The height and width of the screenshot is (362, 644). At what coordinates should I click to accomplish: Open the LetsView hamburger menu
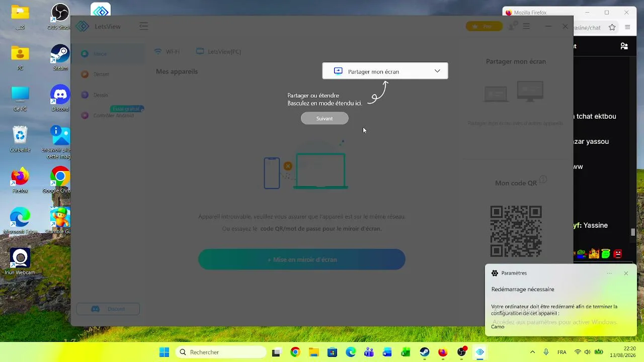pos(526,26)
